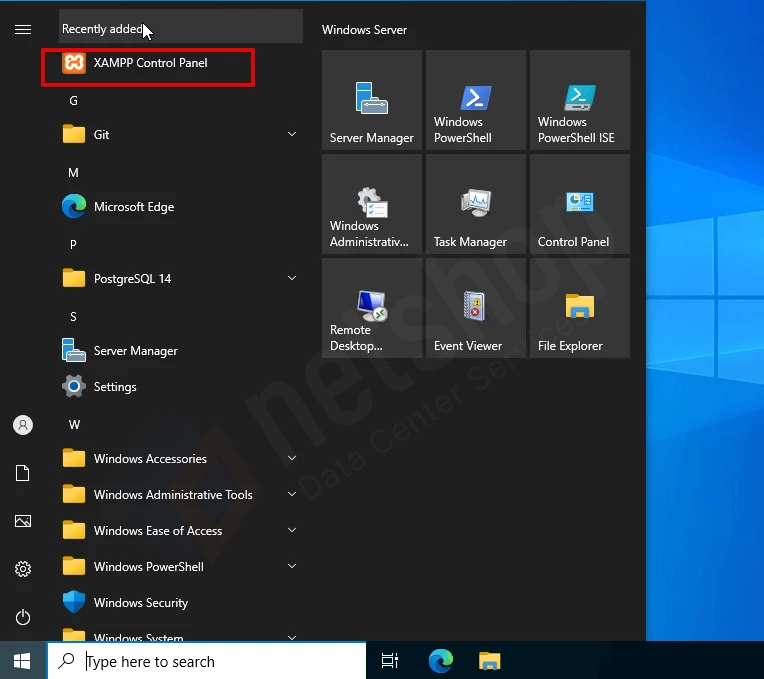Expand the Git folder chevron
This screenshot has height=679, width=764.
point(292,134)
